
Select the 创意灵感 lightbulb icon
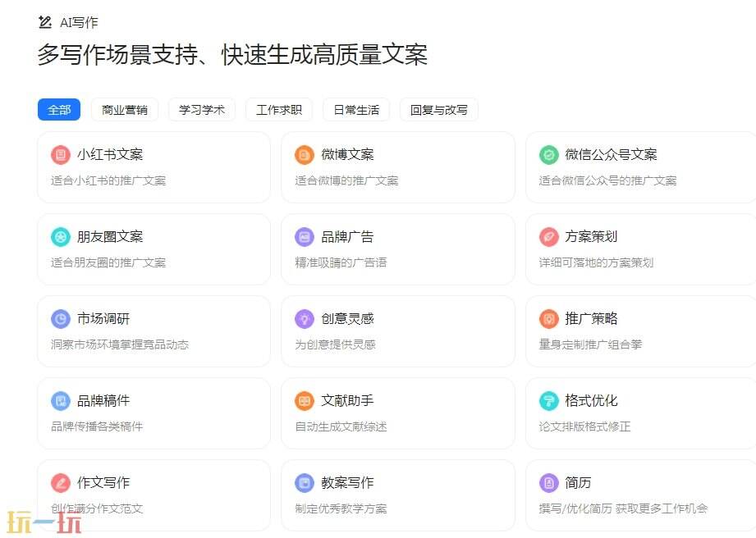305,318
